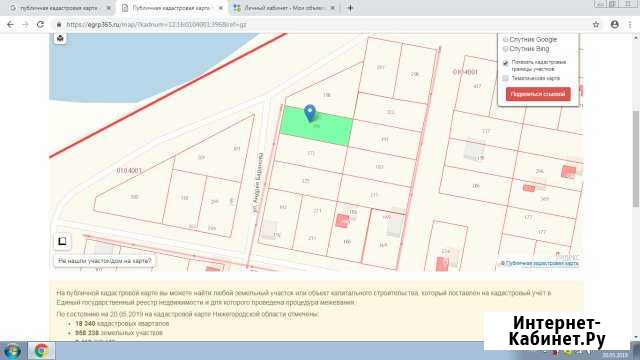640x360 pixels.
Task: Click the Chrome taskbar icon
Action: (41, 351)
